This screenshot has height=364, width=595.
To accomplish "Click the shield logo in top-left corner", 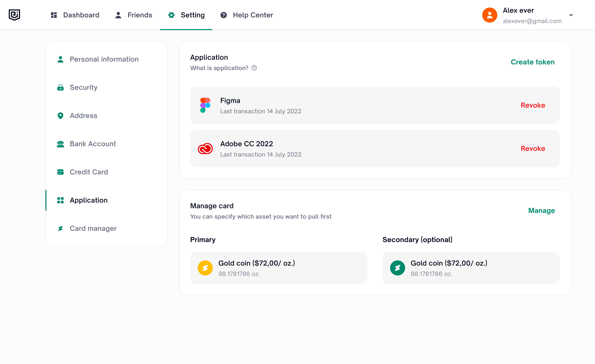I will pos(14,15).
